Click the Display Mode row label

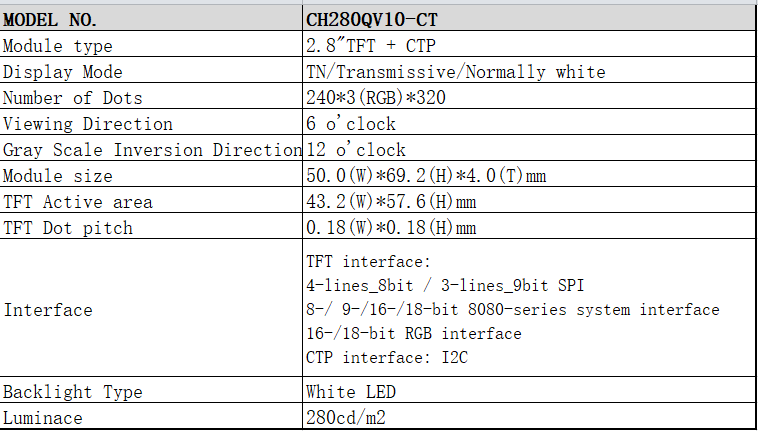coord(63,72)
